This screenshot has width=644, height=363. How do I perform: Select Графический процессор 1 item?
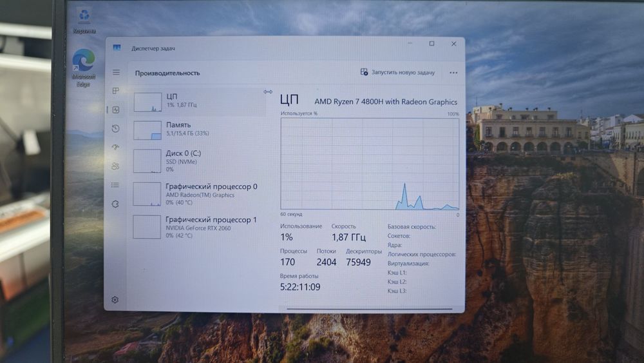point(199,227)
